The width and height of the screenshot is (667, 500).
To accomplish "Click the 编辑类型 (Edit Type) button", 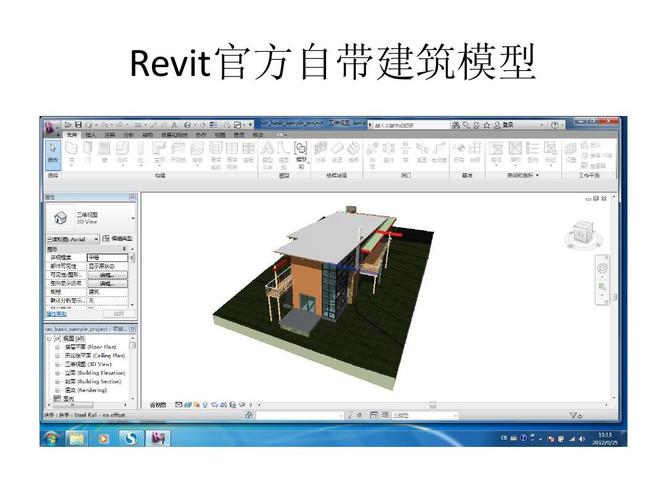I will click(x=118, y=239).
